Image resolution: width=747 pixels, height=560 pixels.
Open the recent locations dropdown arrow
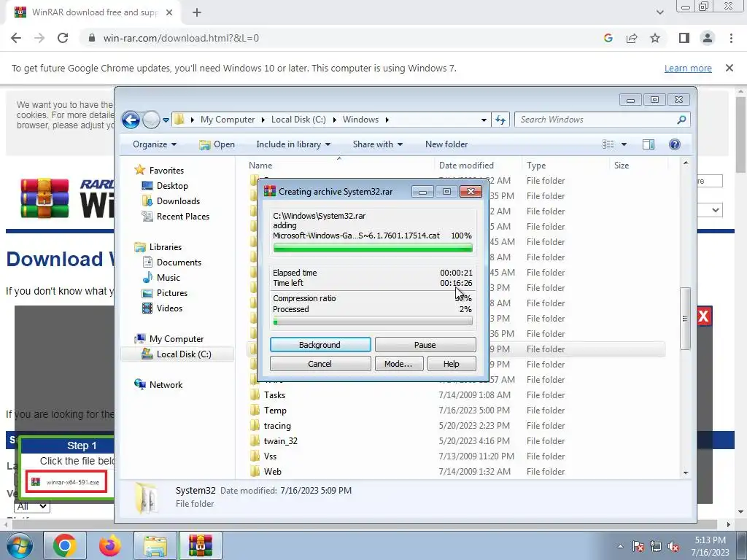click(x=166, y=120)
